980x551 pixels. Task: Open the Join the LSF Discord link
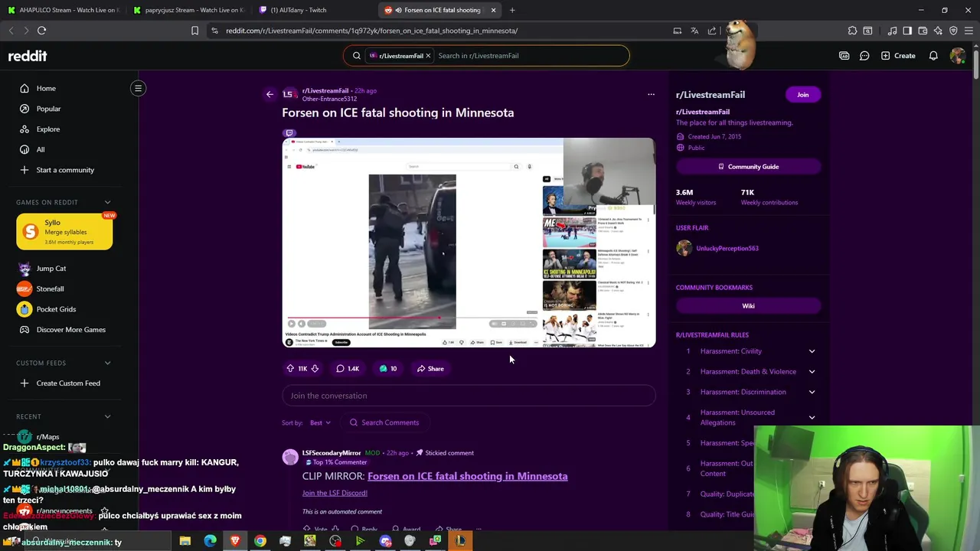click(335, 493)
